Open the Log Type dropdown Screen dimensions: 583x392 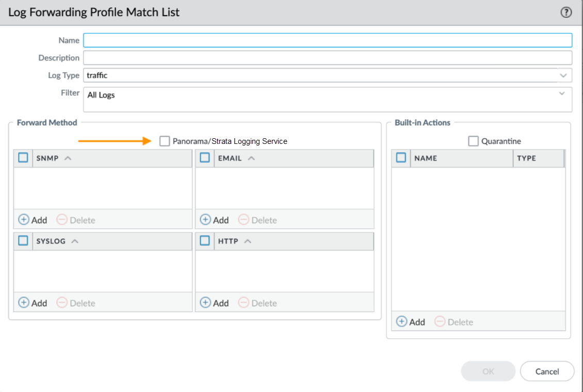point(563,75)
